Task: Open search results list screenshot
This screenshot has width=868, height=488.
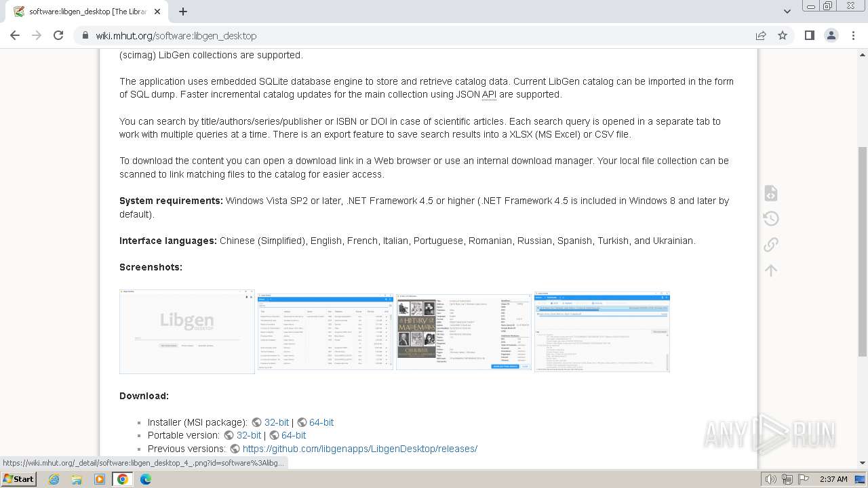Action: tap(325, 331)
